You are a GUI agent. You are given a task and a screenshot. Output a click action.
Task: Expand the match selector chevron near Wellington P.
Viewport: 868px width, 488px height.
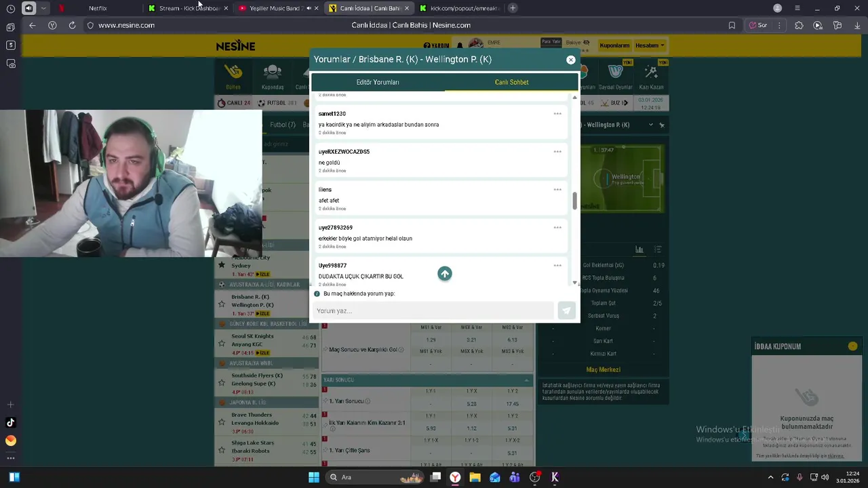(650, 125)
